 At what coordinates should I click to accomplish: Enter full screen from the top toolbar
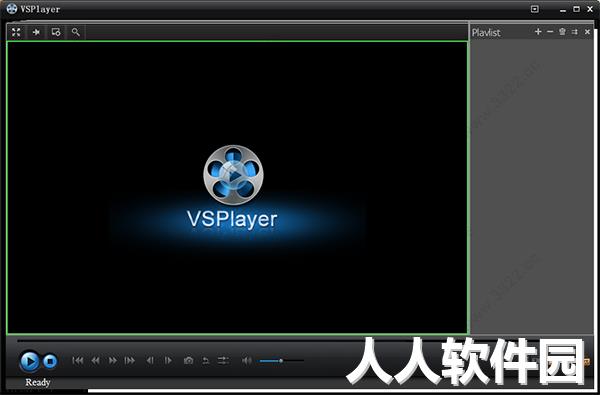pos(16,32)
